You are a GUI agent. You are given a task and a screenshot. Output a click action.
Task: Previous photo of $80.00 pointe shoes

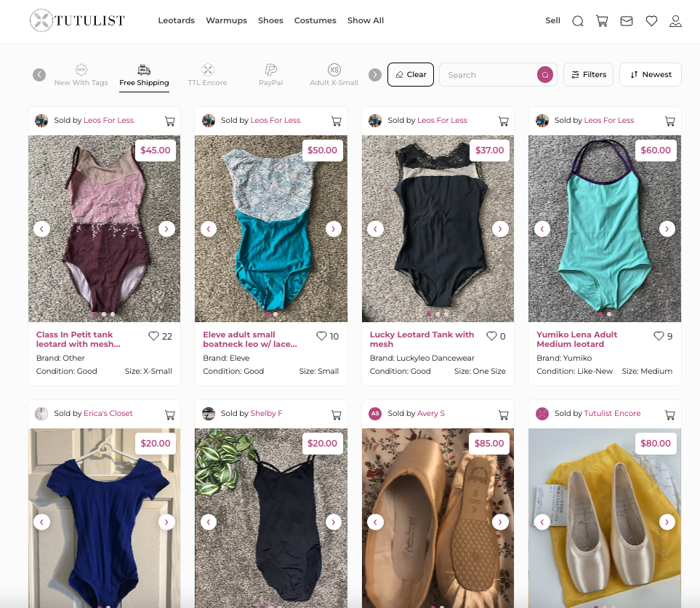tap(542, 521)
